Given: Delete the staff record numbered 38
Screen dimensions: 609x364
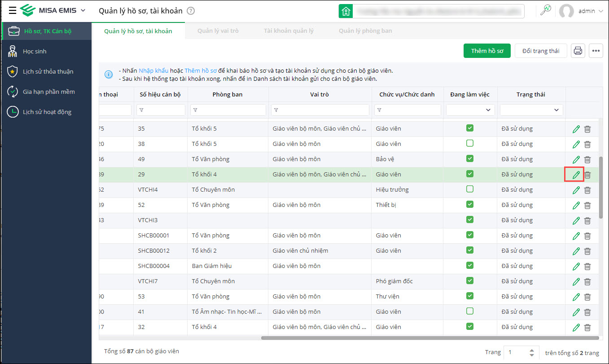Looking at the screenshot, I should (587, 145).
